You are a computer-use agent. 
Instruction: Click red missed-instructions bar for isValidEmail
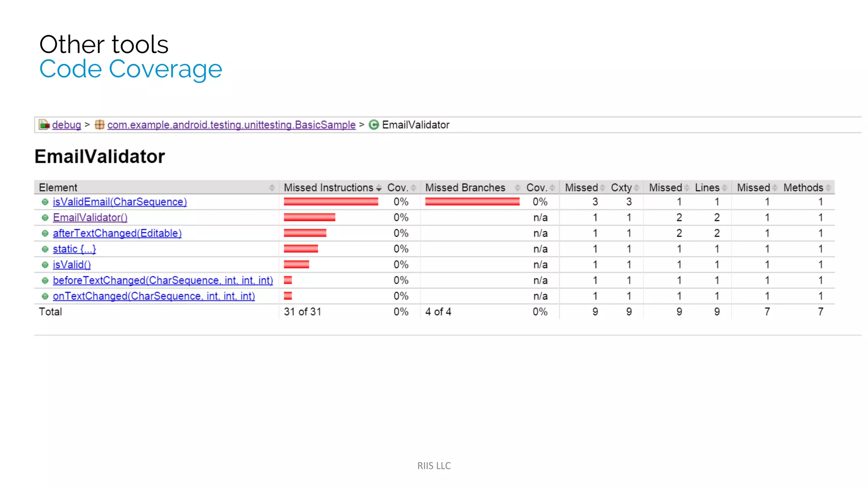click(x=331, y=202)
